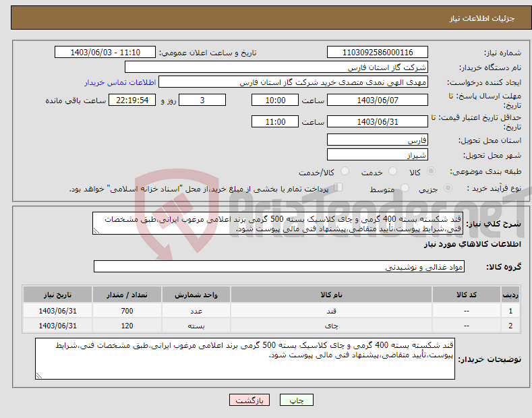Screen dimensions: 532x418
Task: Click the جزئیات اطلاعات نیاز page header
Action: [x=482, y=18]
